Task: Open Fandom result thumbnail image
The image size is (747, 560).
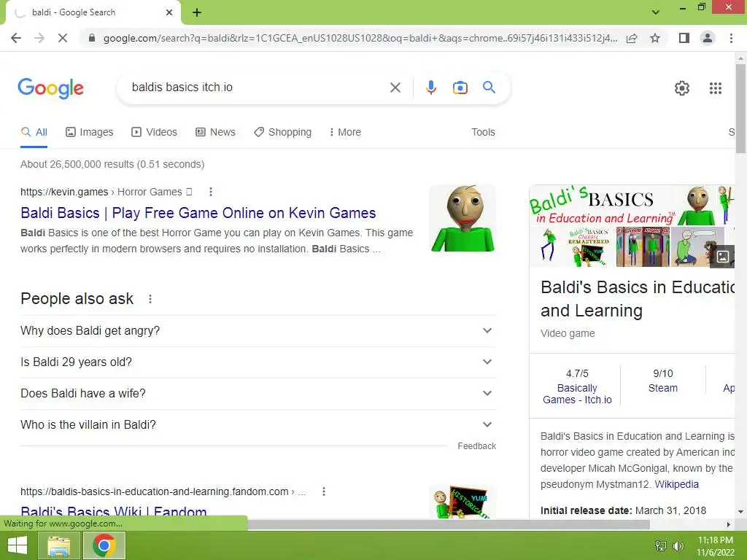Action: [462, 502]
